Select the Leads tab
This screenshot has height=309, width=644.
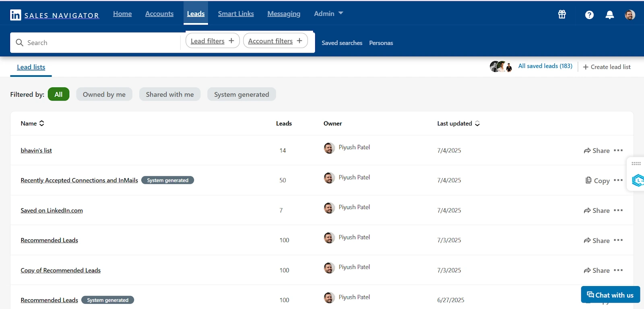pyautogui.click(x=196, y=14)
